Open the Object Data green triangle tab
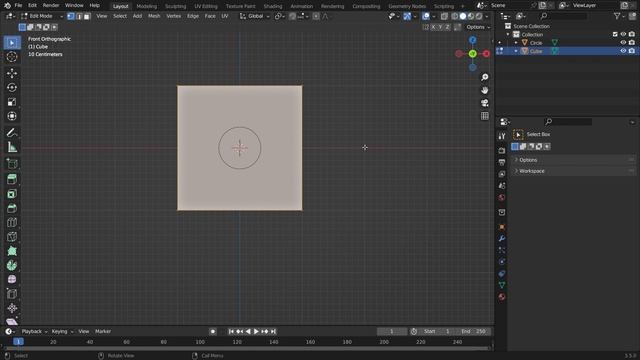 coord(502,285)
